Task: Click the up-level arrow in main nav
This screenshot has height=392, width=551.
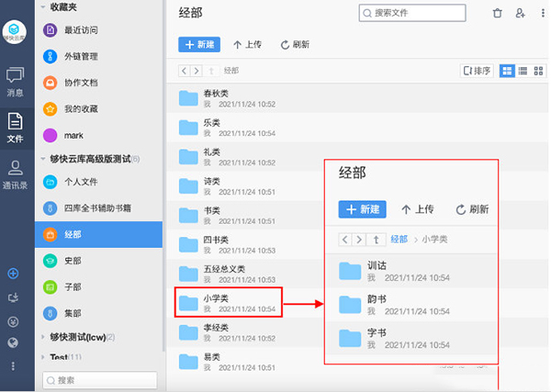Action: point(211,71)
